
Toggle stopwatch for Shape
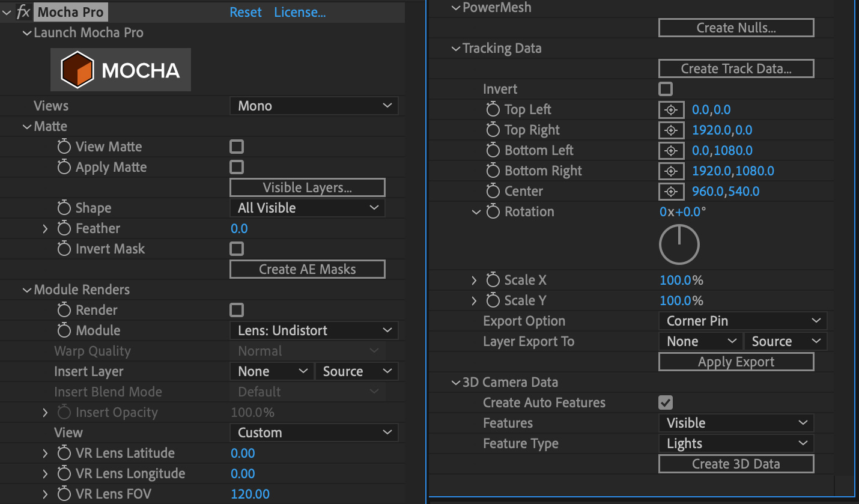64,208
